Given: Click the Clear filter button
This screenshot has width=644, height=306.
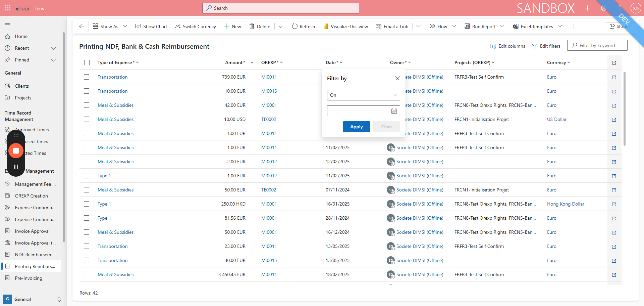Looking at the screenshot, I should coord(387,127).
